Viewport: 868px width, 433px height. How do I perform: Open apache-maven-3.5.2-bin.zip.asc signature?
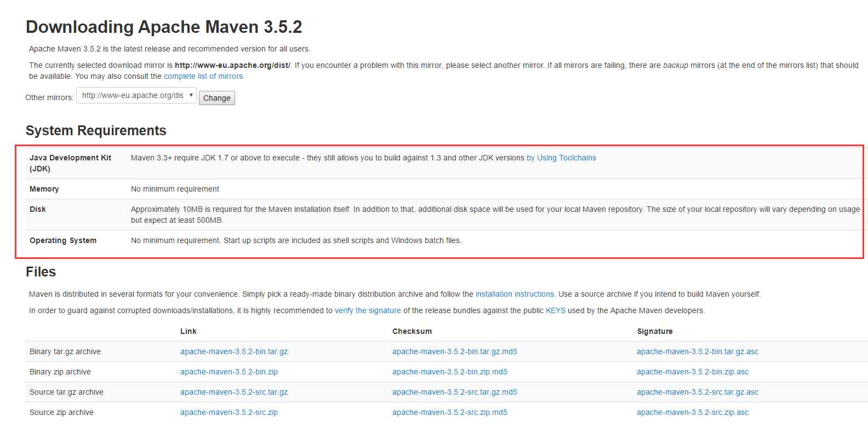pyautogui.click(x=693, y=372)
